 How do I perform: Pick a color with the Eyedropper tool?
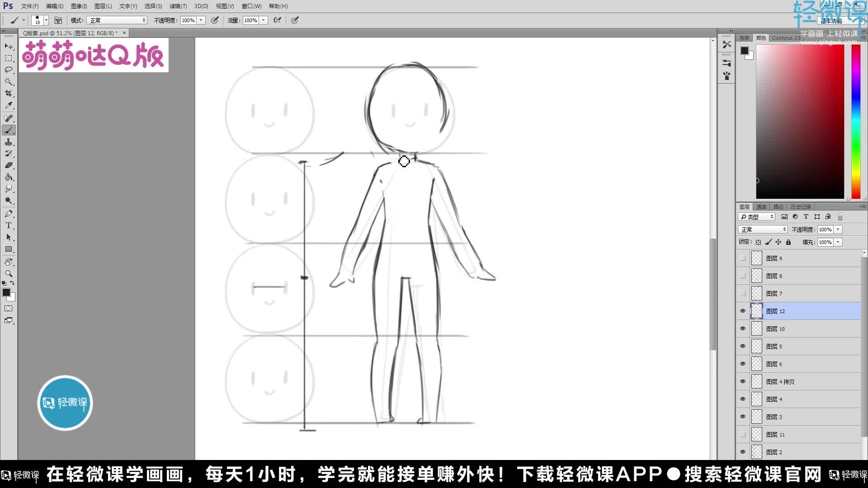tap(9, 105)
